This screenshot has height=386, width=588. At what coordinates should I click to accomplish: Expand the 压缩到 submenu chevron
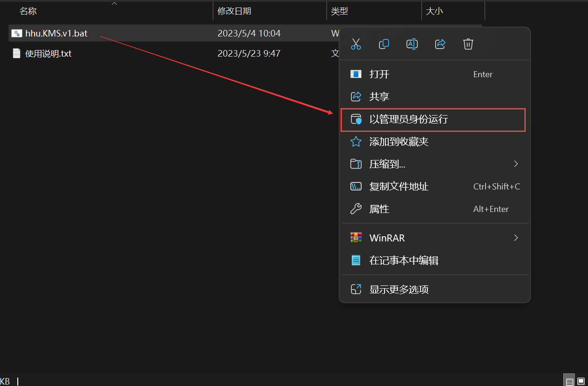pos(515,164)
